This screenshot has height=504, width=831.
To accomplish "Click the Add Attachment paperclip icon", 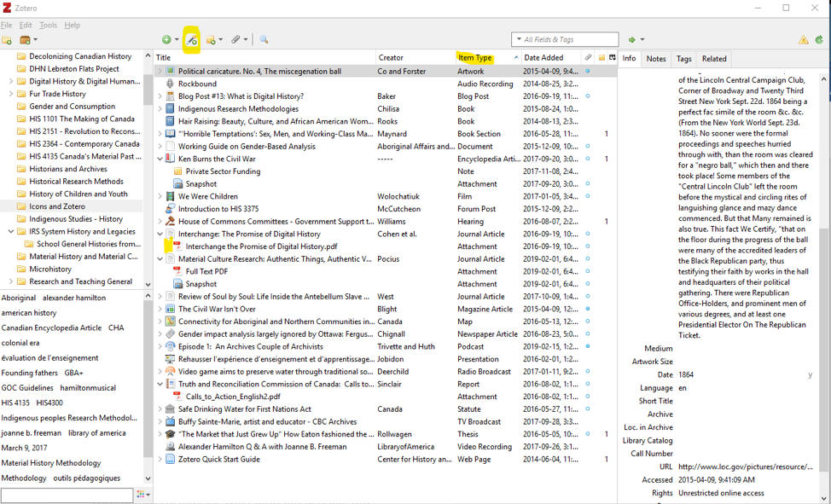I will click(x=236, y=40).
